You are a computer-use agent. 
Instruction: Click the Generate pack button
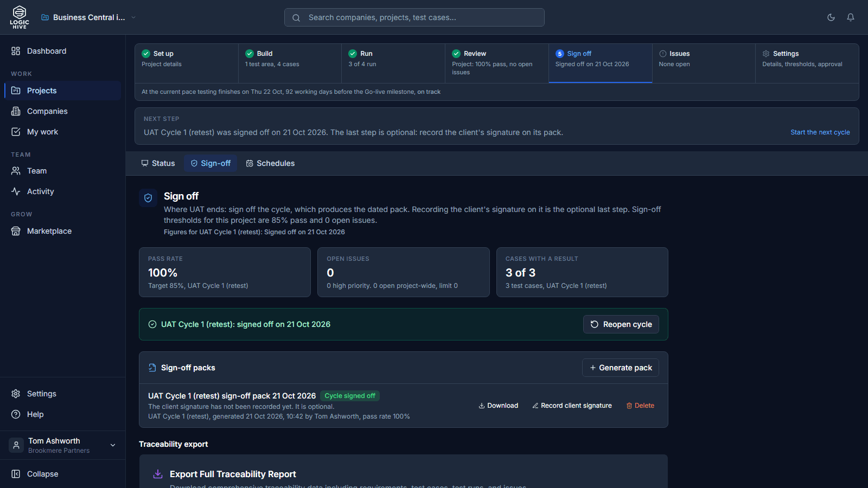coord(621,368)
